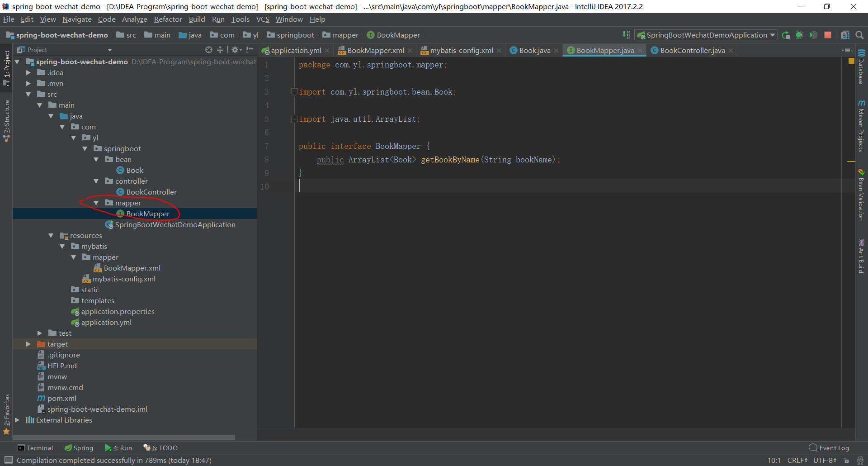868x466 pixels.
Task: Open the Database tool window
Action: 861,67
